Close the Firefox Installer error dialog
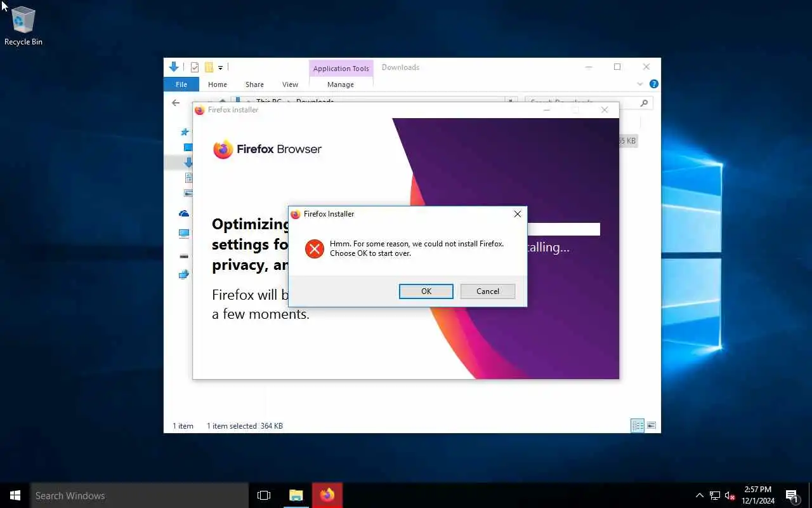This screenshot has width=812, height=508. [518, 214]
